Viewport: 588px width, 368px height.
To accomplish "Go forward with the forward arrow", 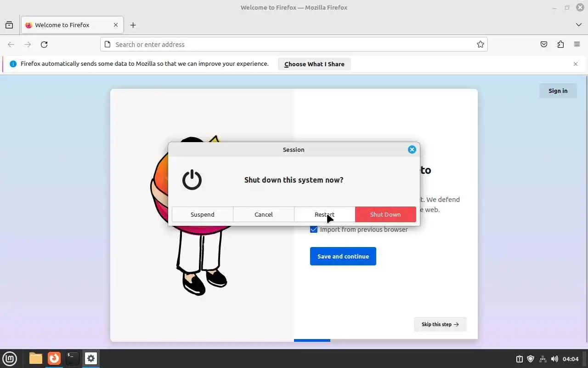I will [x=28, y=44].
